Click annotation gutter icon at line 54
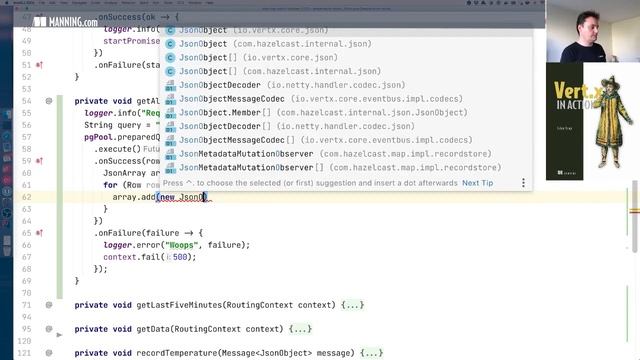Screen dimensions: 640x360 49,101
